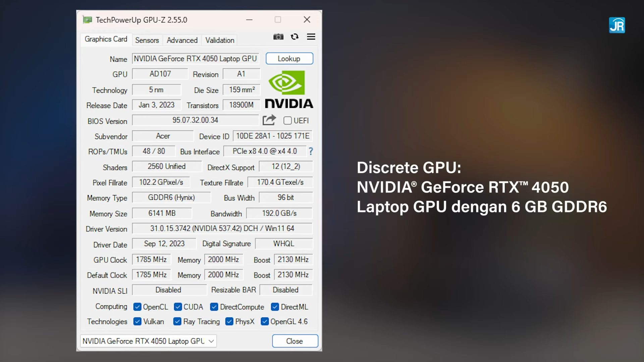Click the question mark beside Bus Interface
The width and height of the screenshot is (644, 362).
pos(311,152)
